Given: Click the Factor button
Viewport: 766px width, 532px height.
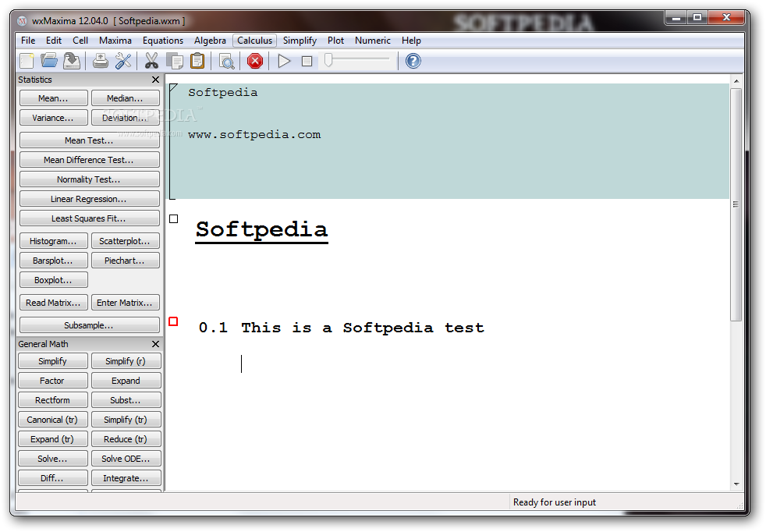Looking at the screenshot, I should [53, 381].
